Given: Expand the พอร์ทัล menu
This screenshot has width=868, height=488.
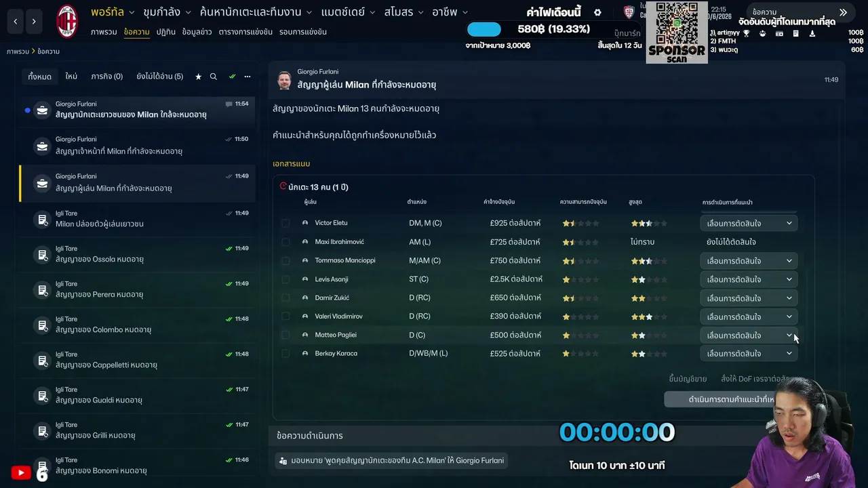Looking at the screenshot, I should coord(113,12).
